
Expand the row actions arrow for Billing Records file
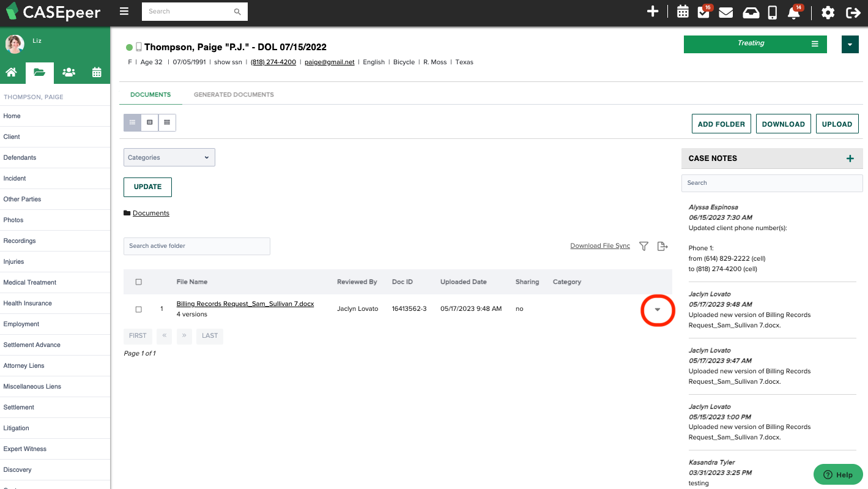click(x=658, y=310)
